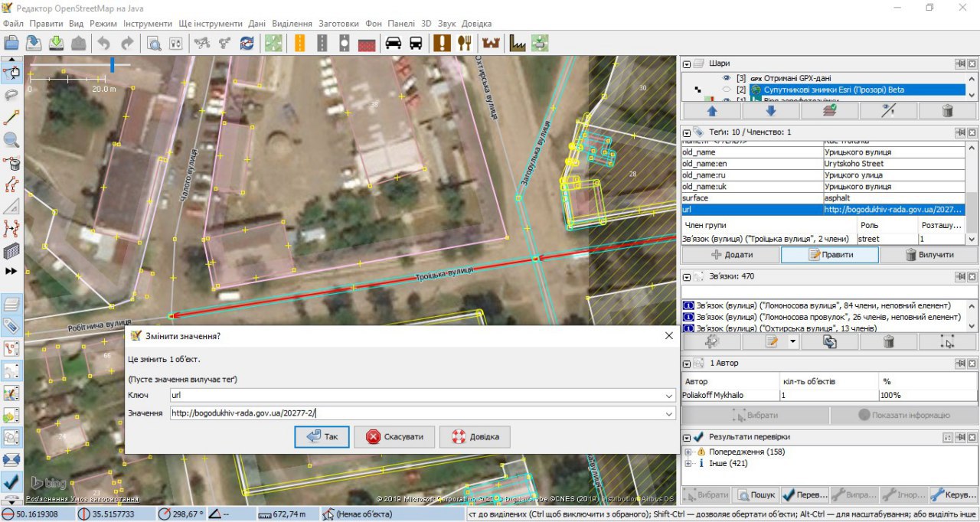
Task: Click the map scale slider handle
Action: [x=113, y=65]
